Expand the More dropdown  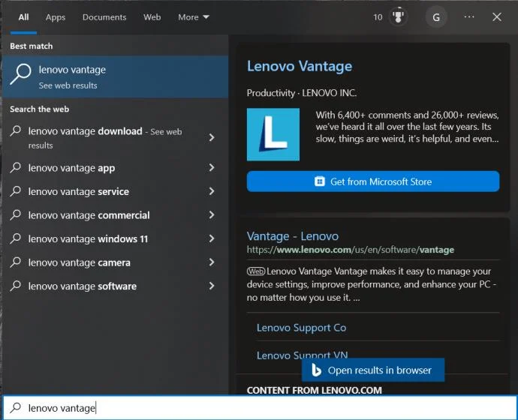click(194, 17)
